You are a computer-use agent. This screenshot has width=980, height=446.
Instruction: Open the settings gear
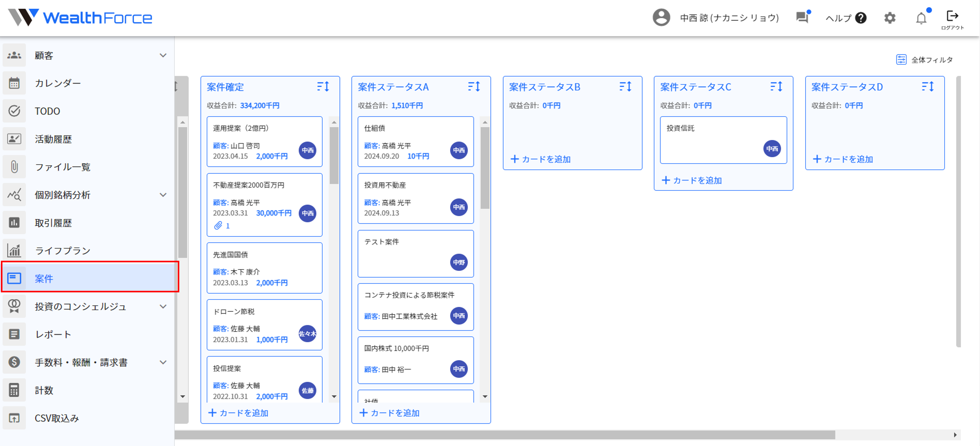point(889,18)
